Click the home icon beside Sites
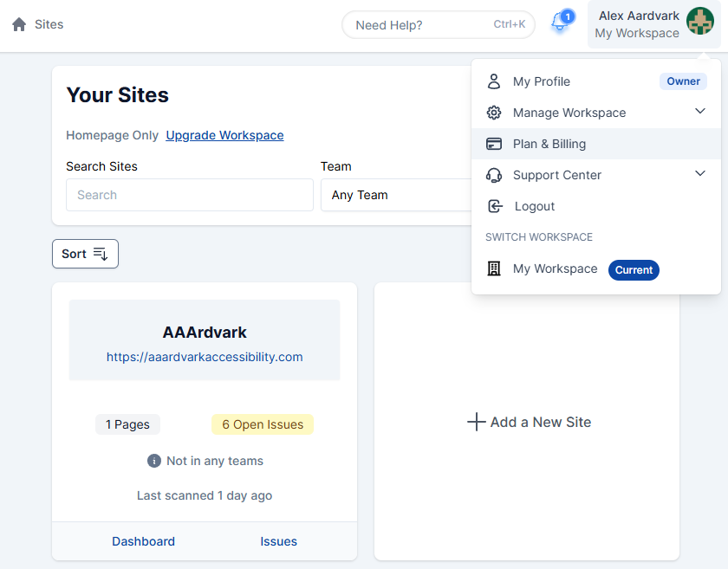 tap(19, 24)
